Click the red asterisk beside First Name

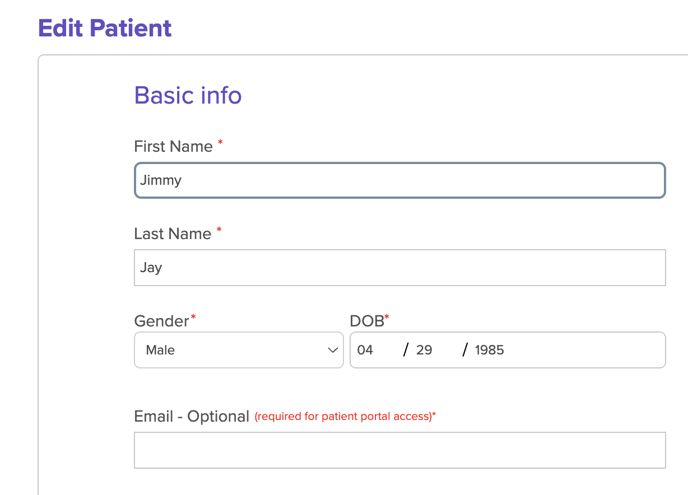point(220,143)
